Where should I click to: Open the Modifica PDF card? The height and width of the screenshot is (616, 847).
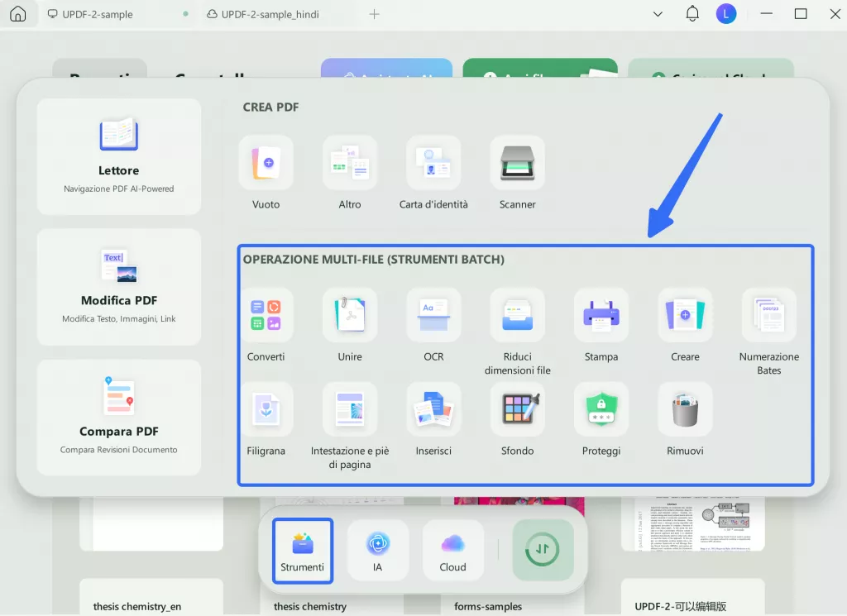click(119, 287)
